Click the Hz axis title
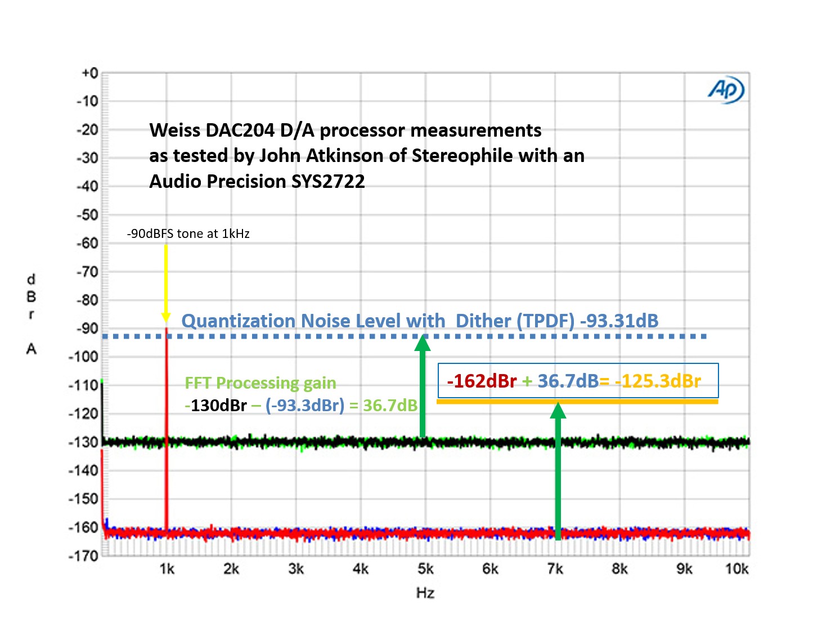The image size is (840, 630). tap(425, 593)
